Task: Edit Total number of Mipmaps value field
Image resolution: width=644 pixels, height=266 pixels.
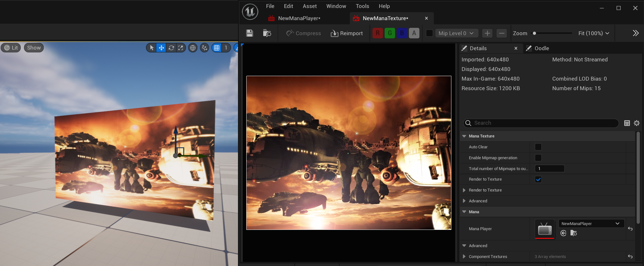Action: click(549, 168)
